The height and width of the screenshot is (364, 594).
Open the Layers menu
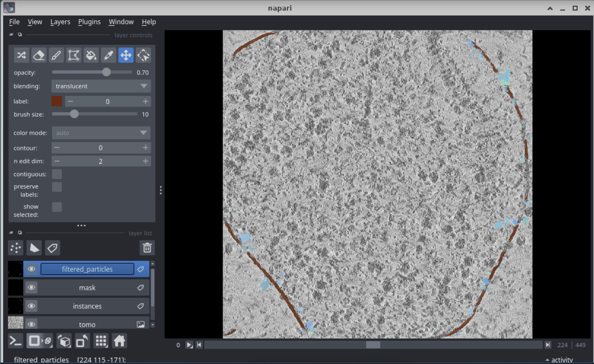pos(60,22)
